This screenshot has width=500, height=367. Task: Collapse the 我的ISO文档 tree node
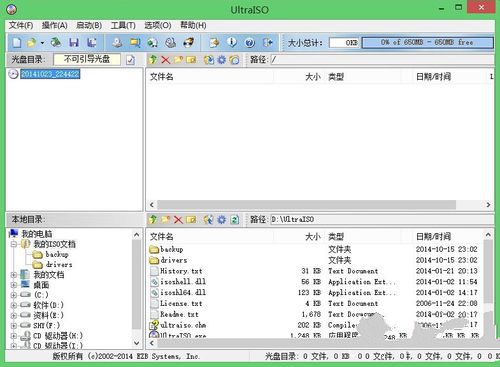pyautogui.click(x=14, y=244)
